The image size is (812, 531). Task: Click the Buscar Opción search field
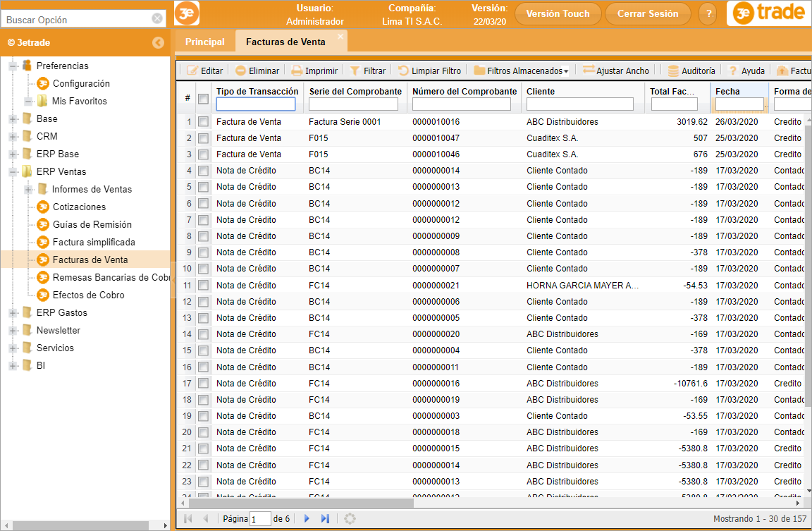tap(77, 20)
